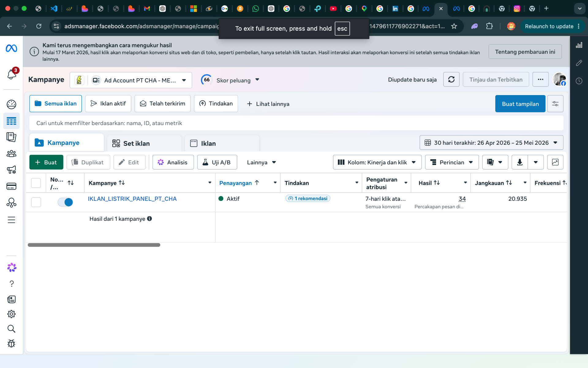Click the green Buat button

(46, 162)
